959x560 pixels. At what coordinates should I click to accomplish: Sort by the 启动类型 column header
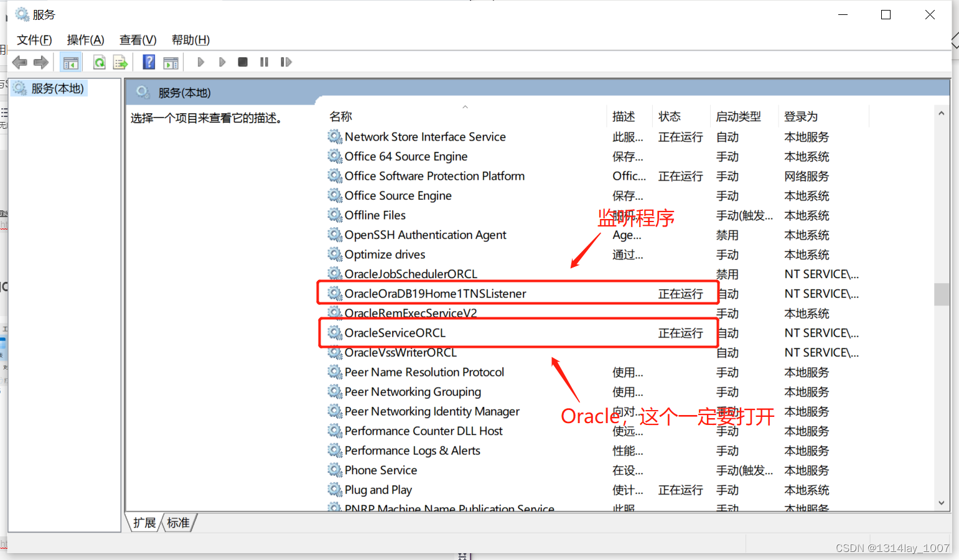(738, 116)
